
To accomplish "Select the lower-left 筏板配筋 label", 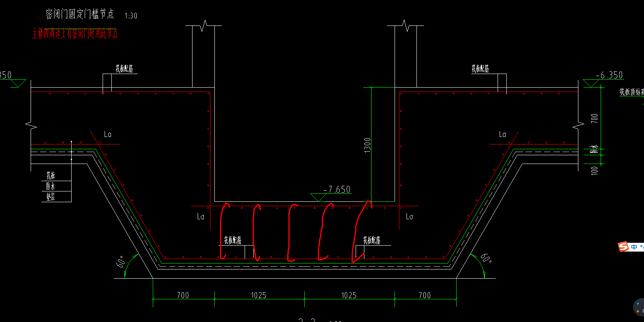I will pyautogui.click(x=233, y=240).
